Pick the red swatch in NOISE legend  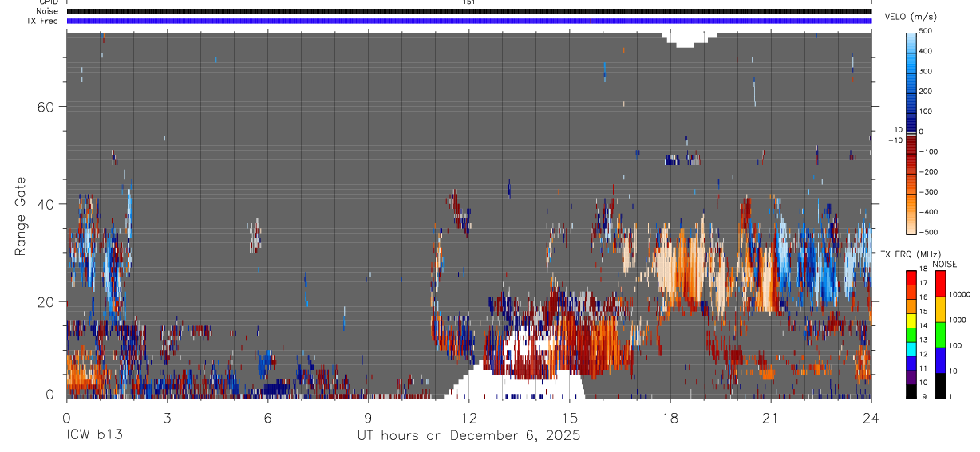940,284
